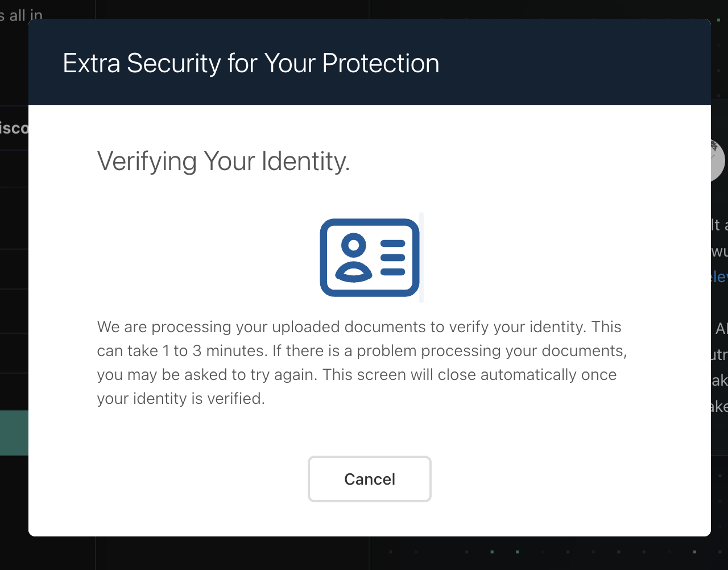The height and width of the screenshot is (570, 728).
Task: Click the "Verifying Your Identity." heading
Action: 224,161
